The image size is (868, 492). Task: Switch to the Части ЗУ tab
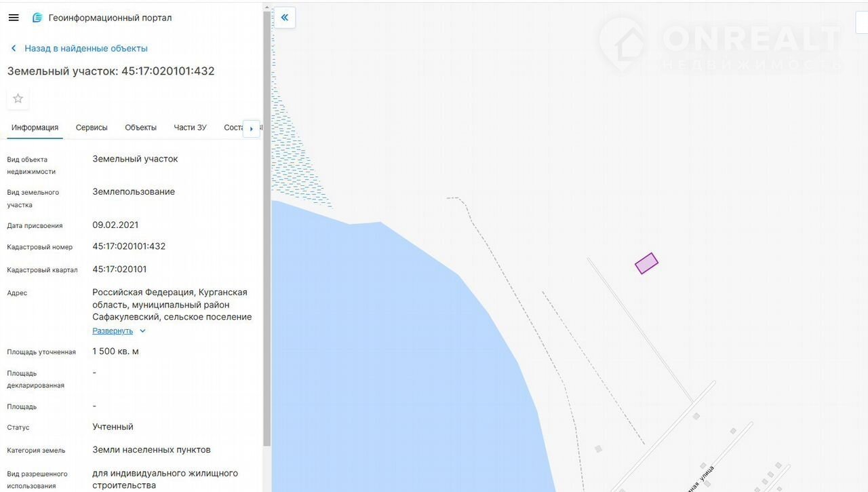coord(190,128)
